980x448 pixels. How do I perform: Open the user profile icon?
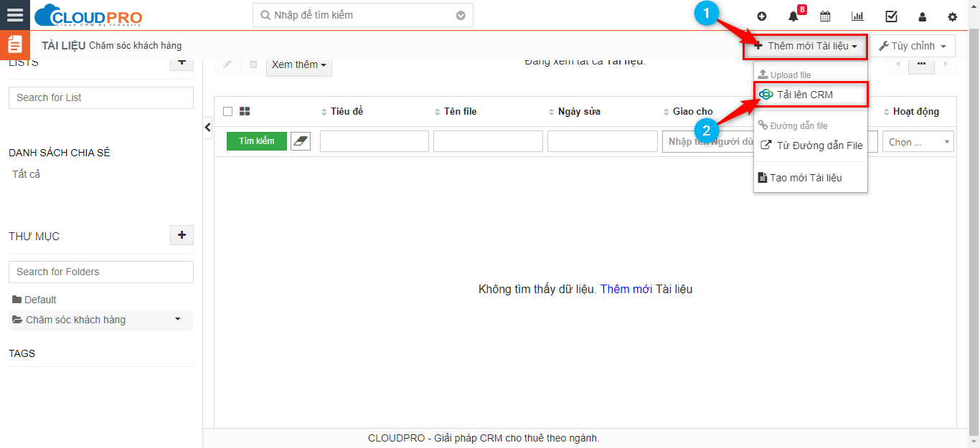[923, 16]
